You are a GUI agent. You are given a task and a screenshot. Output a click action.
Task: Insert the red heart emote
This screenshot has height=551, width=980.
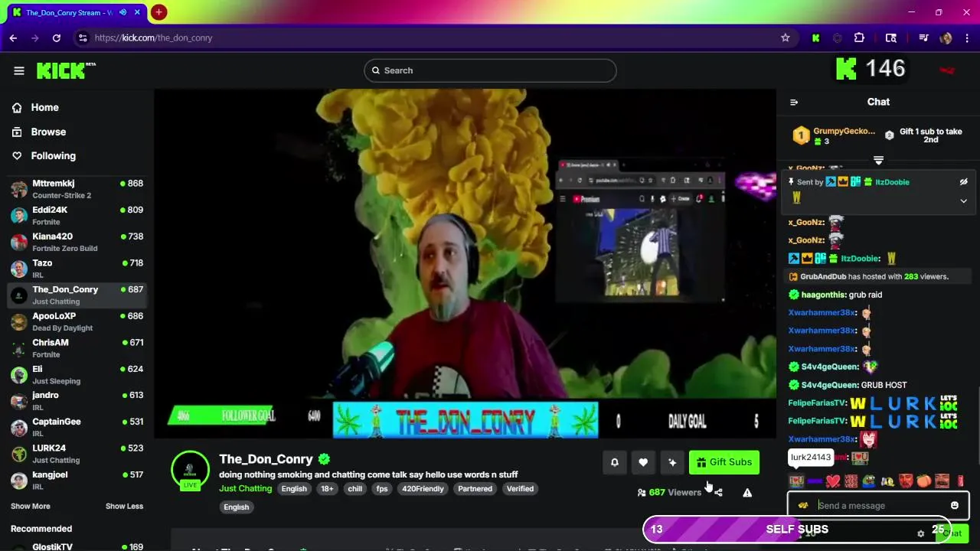pyautogui.click(x=833, y=481)
